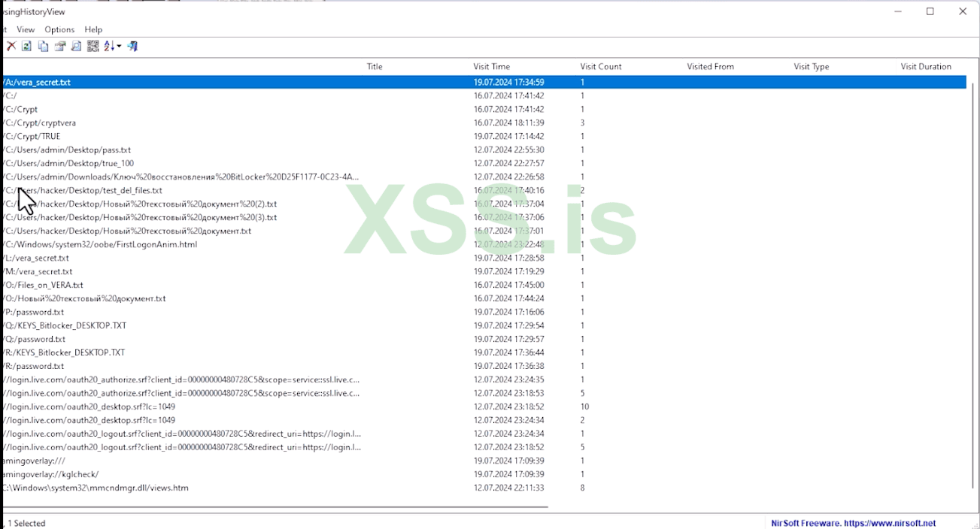
Task: Click the horizontal scrollbar thumb at the bottom
Action: click(x=275, y=507)
